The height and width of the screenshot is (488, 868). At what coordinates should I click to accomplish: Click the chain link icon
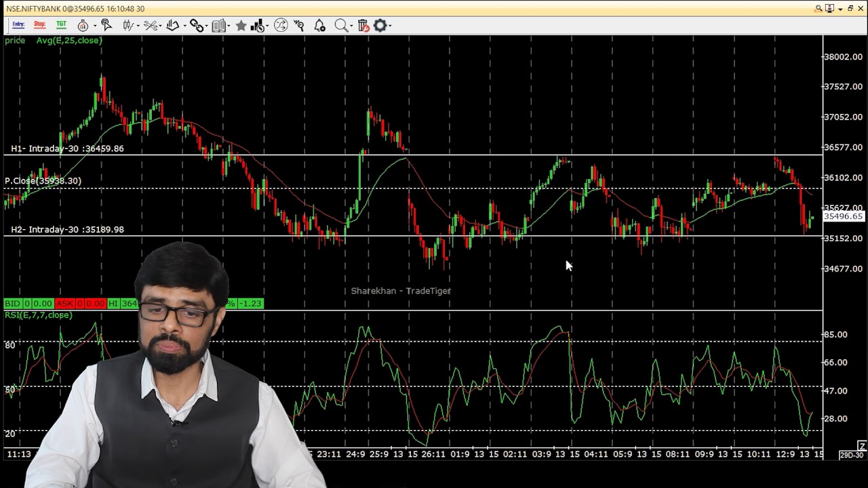pos(196,26)
